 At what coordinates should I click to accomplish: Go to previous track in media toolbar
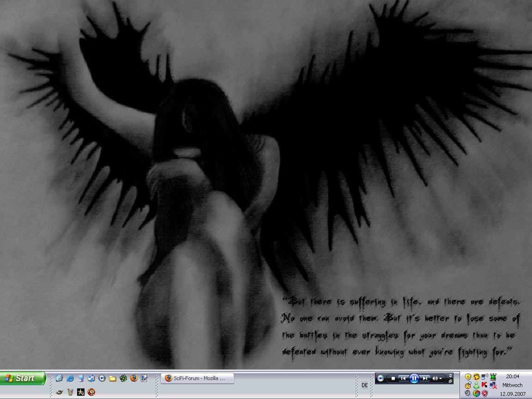(x=403, y=378)
